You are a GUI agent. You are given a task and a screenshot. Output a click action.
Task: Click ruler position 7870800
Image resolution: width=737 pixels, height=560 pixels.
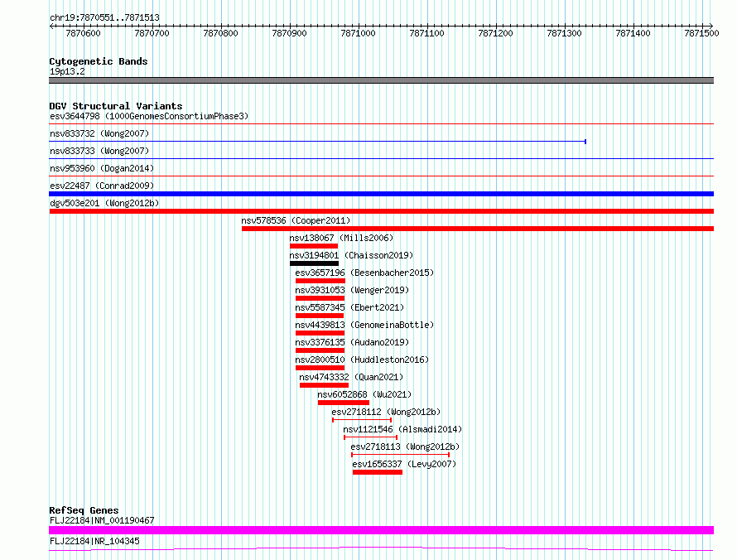220,33
